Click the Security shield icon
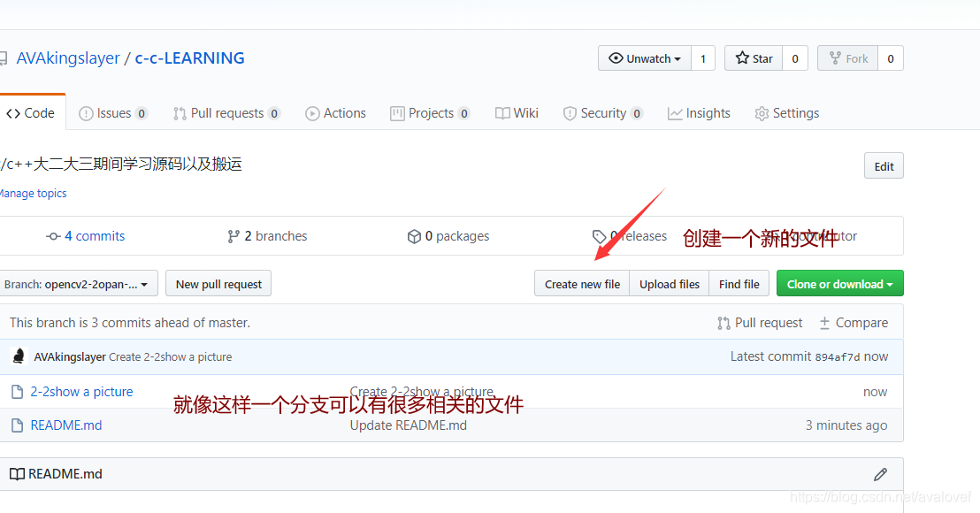The width and height of the screenshot is (980, 513). 570,114
